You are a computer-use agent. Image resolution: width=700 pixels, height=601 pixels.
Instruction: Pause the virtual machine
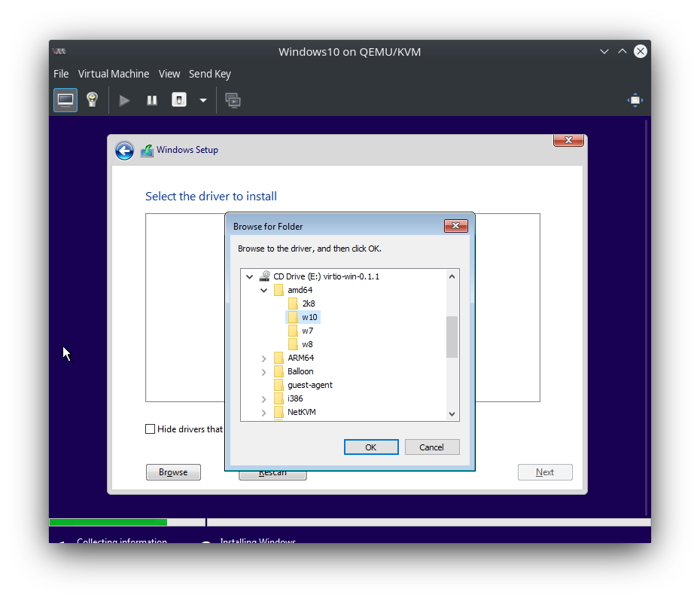point(152,100)
